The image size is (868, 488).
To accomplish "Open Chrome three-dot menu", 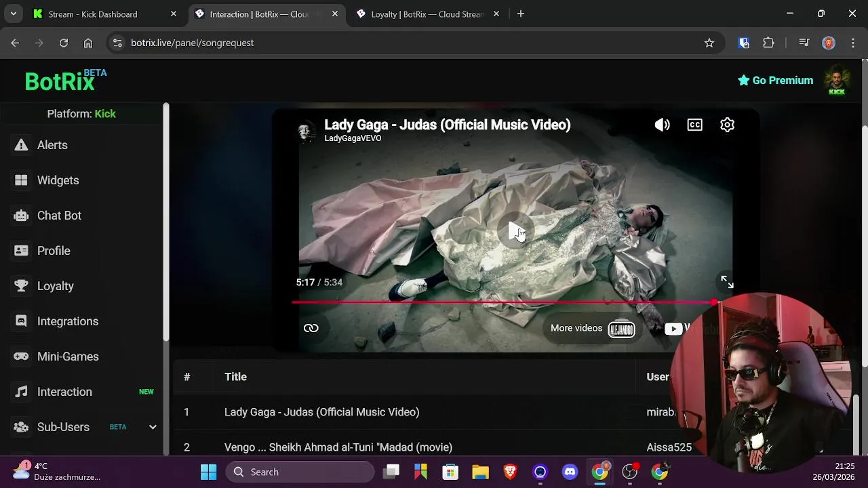I will [x=852, y=43].
